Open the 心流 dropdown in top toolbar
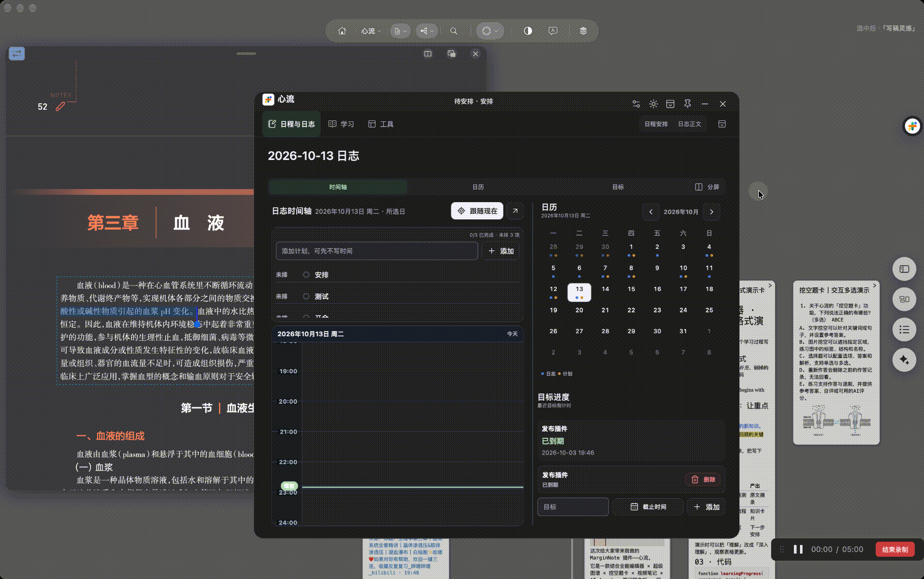This screenshot has height=579, width=924. [x=371, y=31]
